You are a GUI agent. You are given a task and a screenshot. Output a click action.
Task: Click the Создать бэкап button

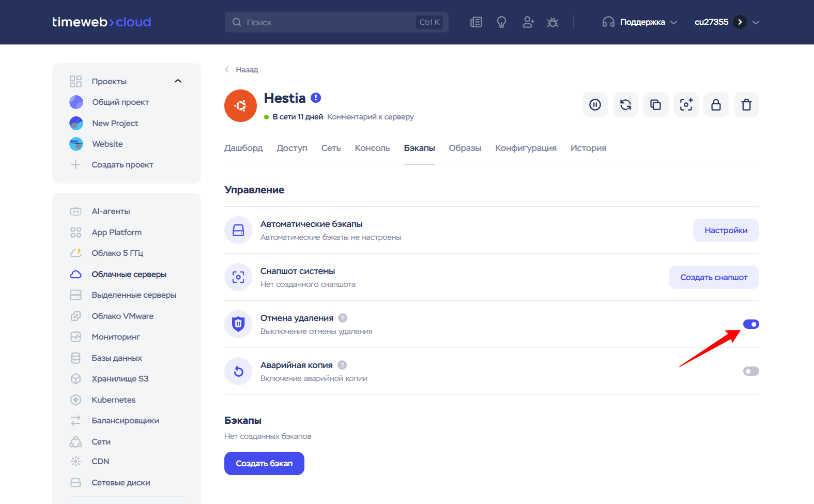(x=264, y=463)
